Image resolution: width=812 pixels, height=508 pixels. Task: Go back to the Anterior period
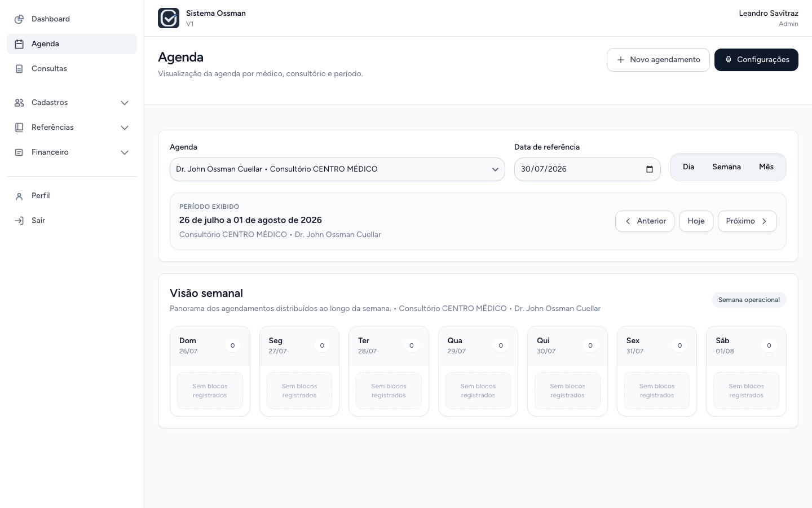point(645,221)
